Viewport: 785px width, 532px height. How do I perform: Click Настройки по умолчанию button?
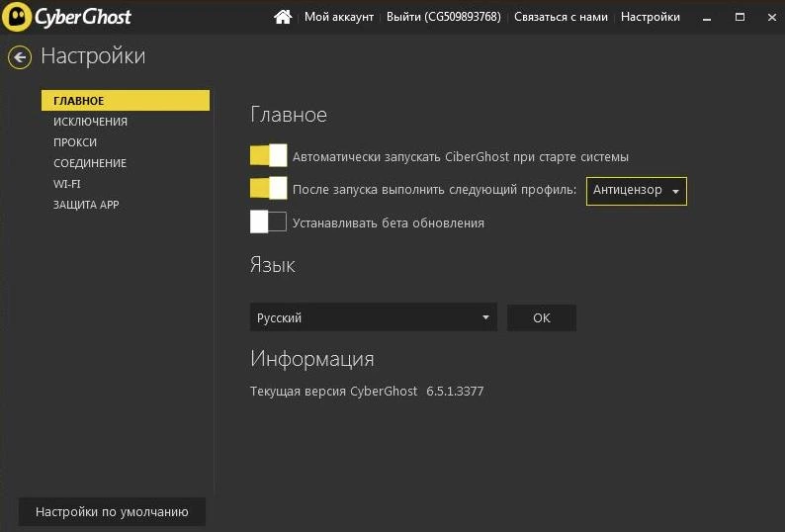click(x=112, y=511)
